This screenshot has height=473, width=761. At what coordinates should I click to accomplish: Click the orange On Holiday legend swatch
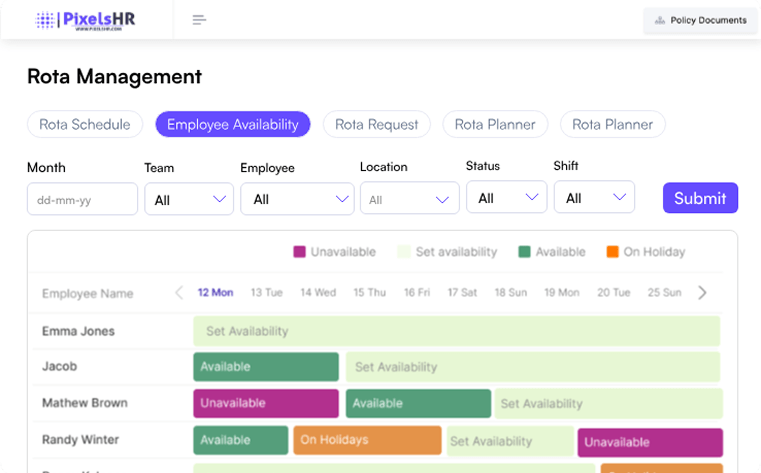pyautogui.click(x=612, y=252)
